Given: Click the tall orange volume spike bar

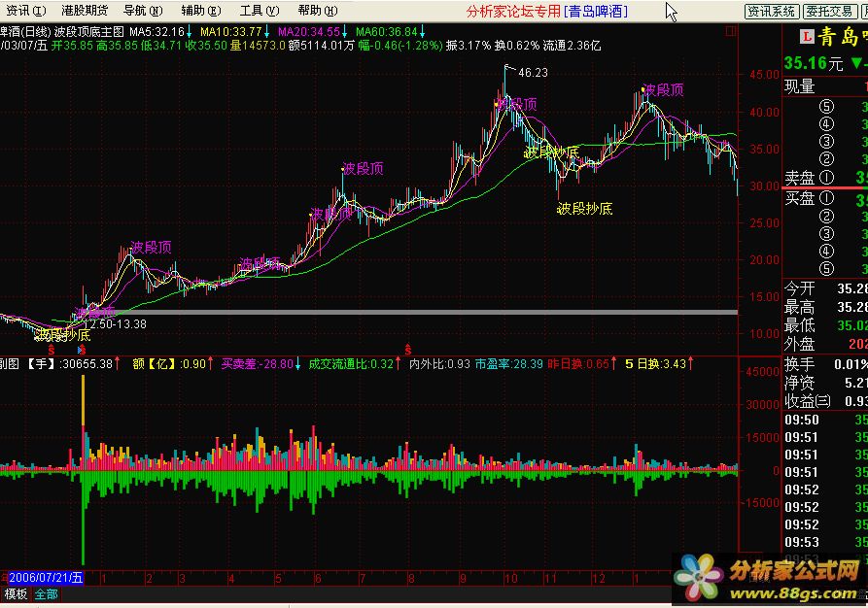Looking at the screenshot, I should [83, 400].
